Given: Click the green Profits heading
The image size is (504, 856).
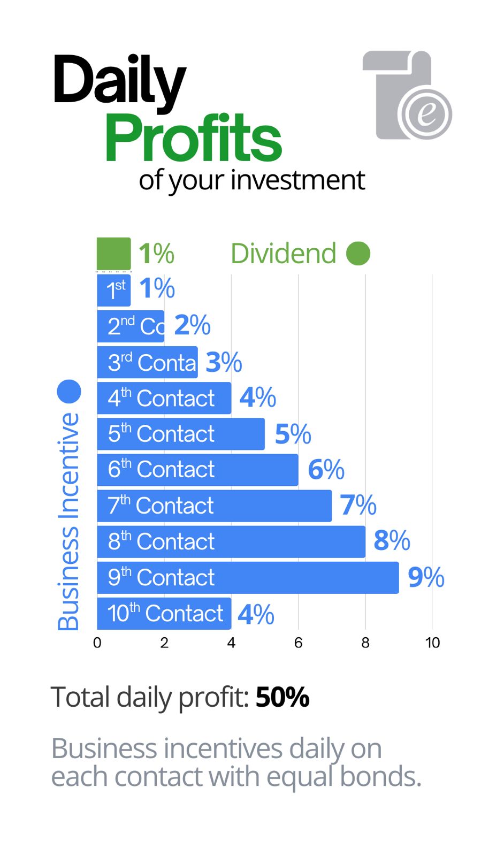Looking at the screenshot, I should 193,138.
